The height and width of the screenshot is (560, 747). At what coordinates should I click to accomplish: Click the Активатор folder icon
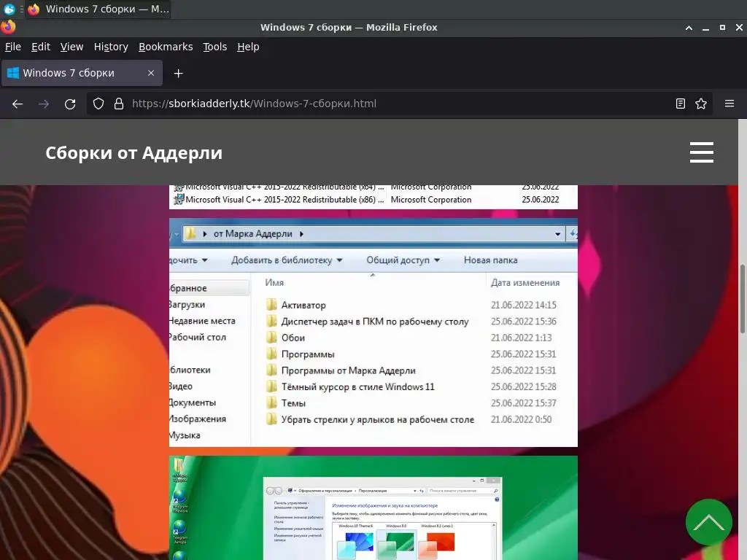(271, 305)
